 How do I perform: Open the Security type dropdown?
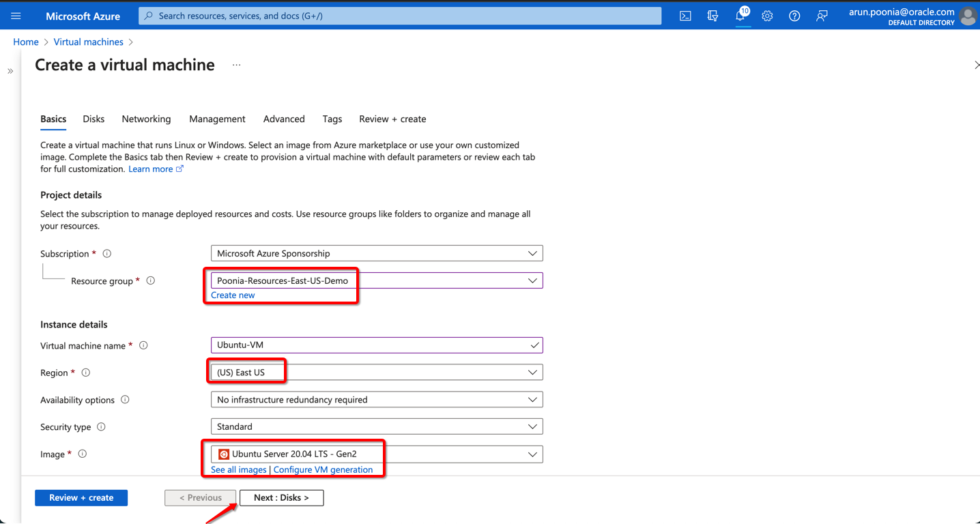pyautogui.click(x=377, y=426)
